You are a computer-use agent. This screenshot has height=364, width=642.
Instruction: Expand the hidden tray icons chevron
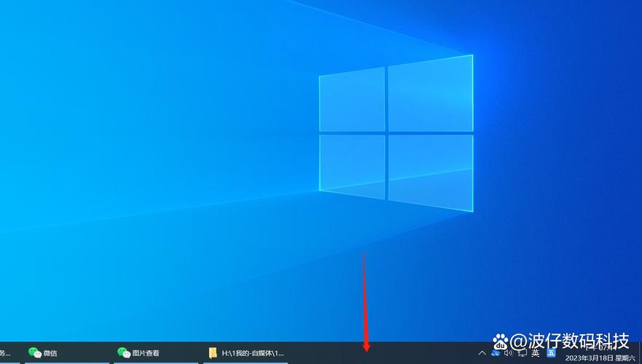pyautogui.click(x=482, y=353)
